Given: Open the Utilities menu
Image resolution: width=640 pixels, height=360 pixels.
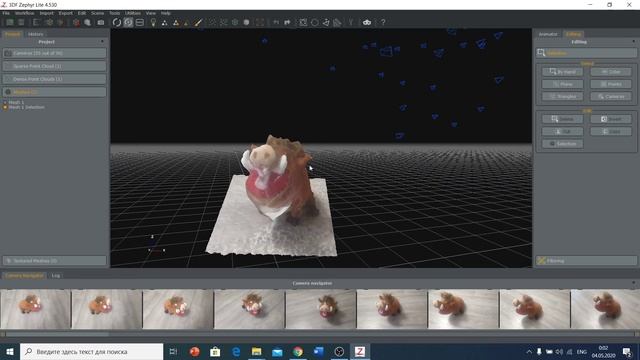Looking at the screenshot, I should click(133, 13).
